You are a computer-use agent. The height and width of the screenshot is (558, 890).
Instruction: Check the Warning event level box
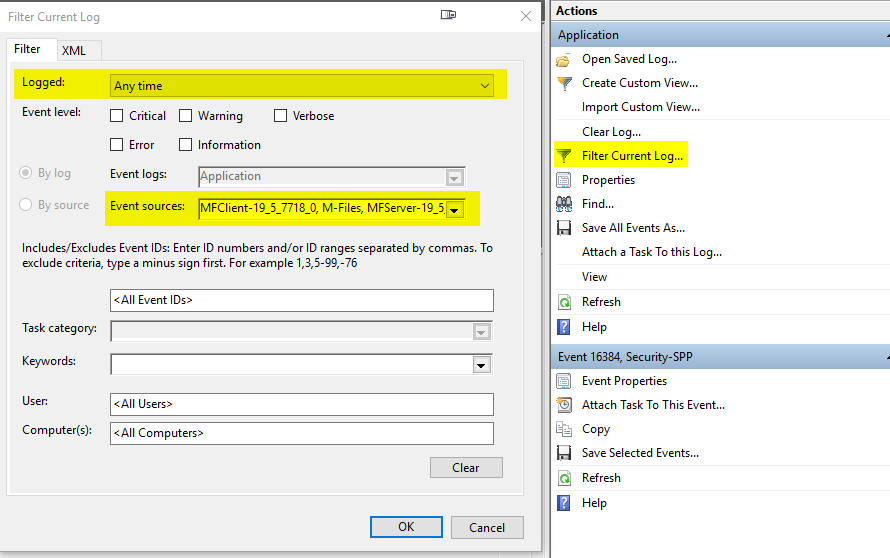coord(185,116)
